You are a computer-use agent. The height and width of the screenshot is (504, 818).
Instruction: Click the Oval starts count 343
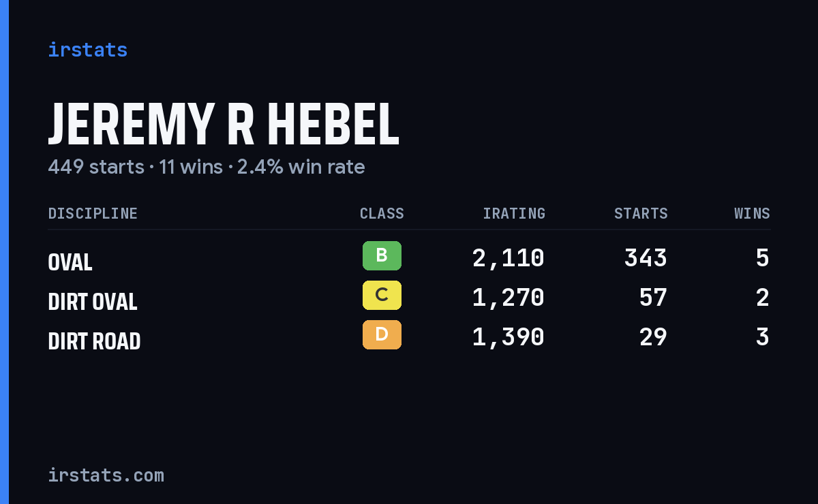(x=646, y=258)
